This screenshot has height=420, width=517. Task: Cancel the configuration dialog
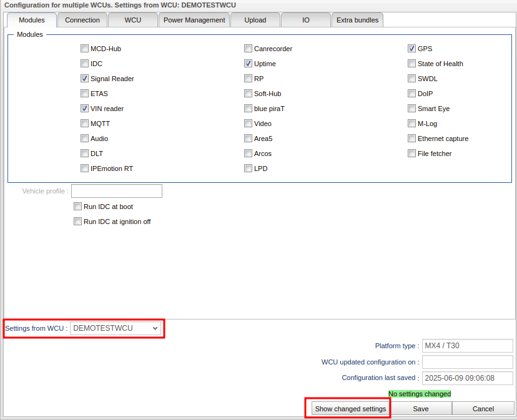pos(483,409)
